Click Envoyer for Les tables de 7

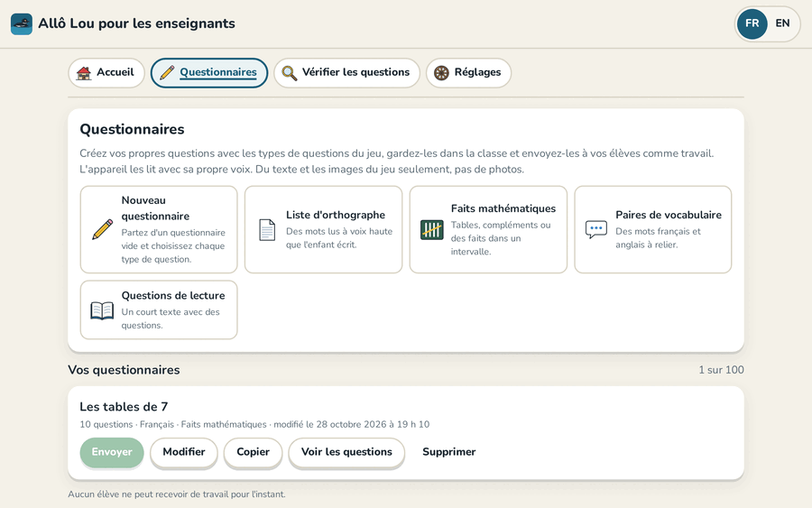click(112, 452)
